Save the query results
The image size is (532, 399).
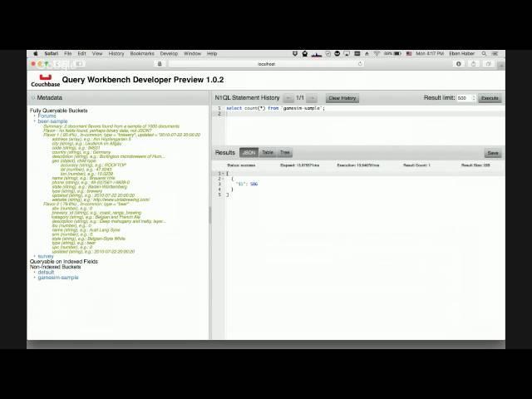click(493, 153)
